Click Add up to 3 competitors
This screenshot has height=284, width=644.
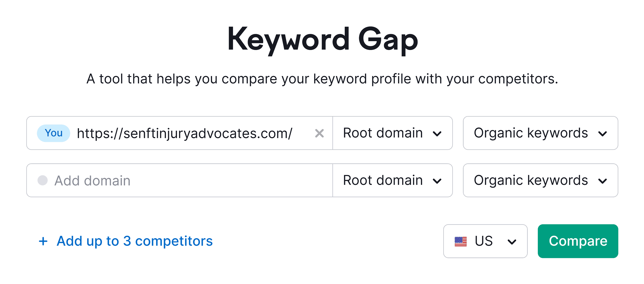click(134, 241)
